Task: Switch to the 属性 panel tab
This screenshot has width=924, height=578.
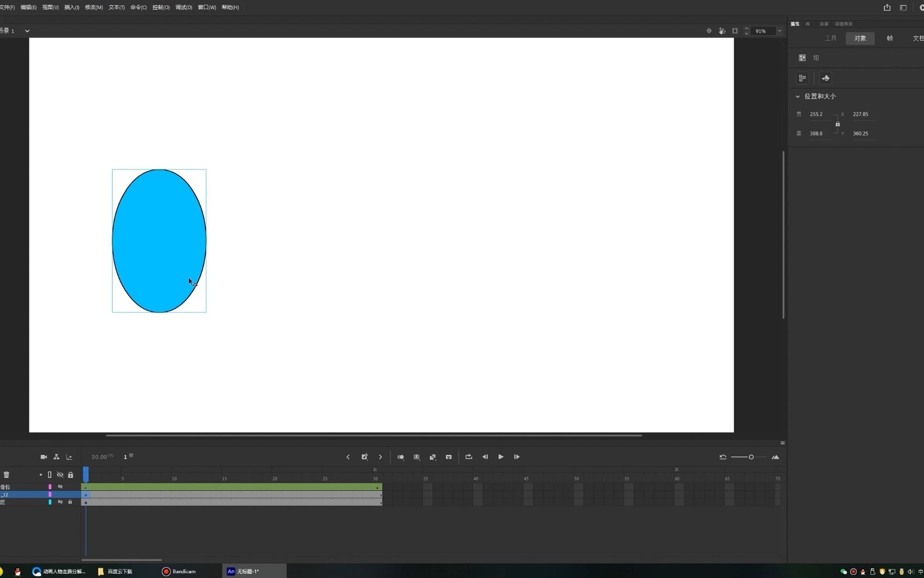Action: [795, 24]
